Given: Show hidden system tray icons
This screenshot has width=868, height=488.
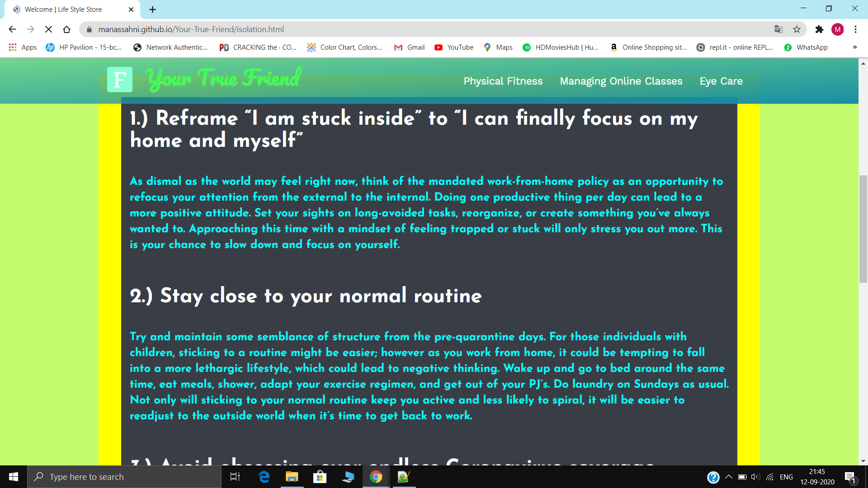Looking at the screenshot, I should coord(729,477).
